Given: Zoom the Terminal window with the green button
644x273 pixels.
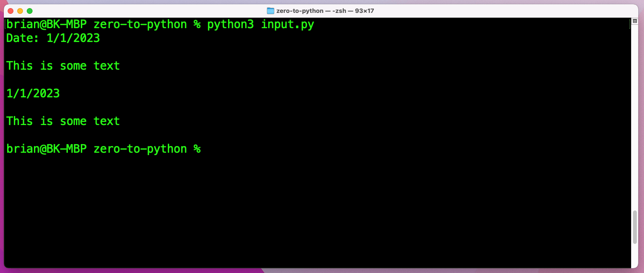Looking at the screenshot, I should [x=30, y=10].
